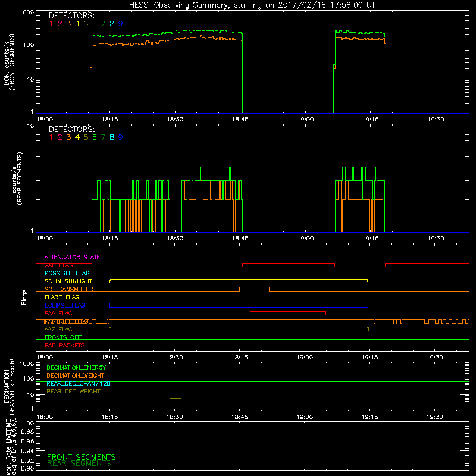Click the 19:00 tick label under the rear segments plot

[x=305, y=239]
